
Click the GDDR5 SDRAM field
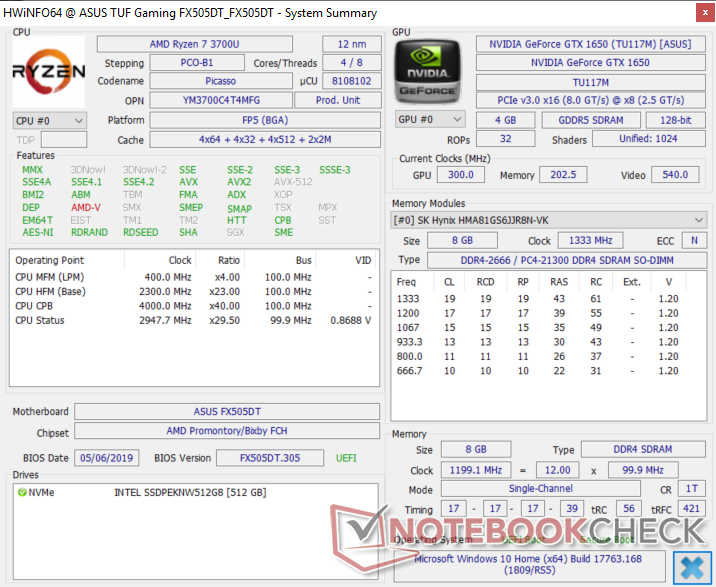(x=591, y=120)
